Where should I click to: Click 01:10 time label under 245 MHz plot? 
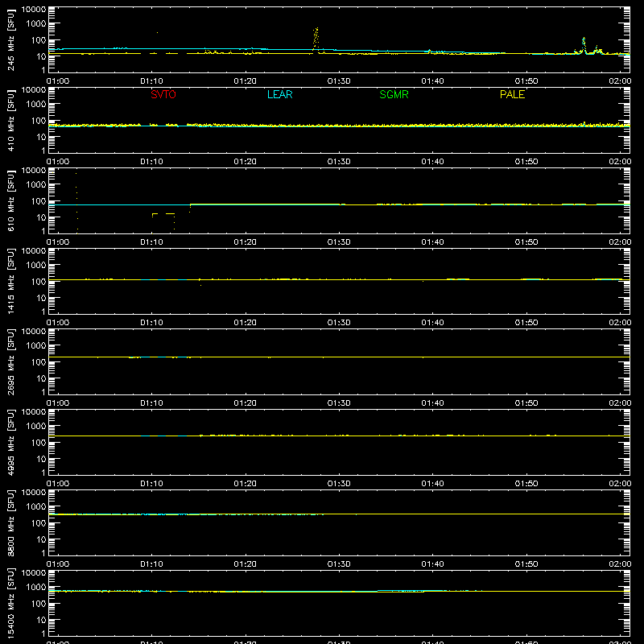tap(151, 81)
